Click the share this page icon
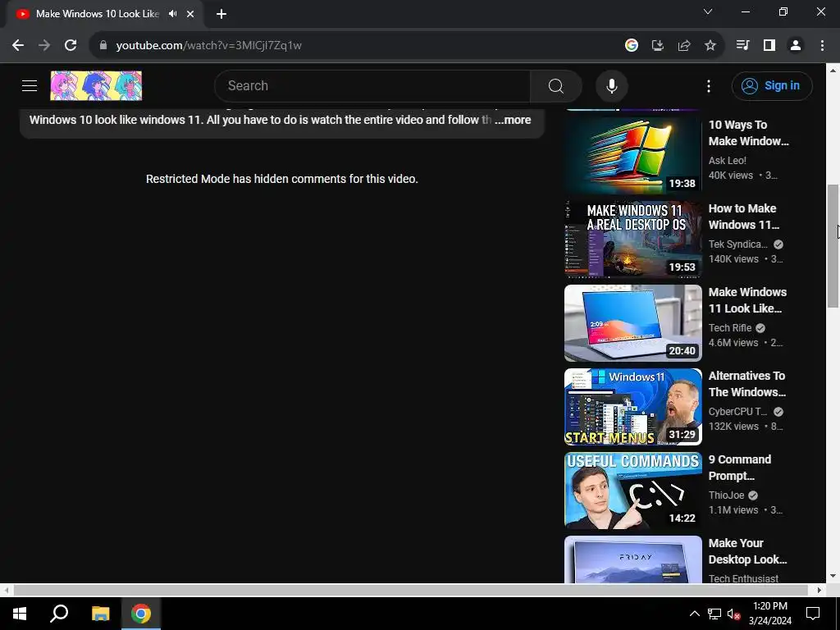The height and width of the screenshot is (630, 840). 684,46
